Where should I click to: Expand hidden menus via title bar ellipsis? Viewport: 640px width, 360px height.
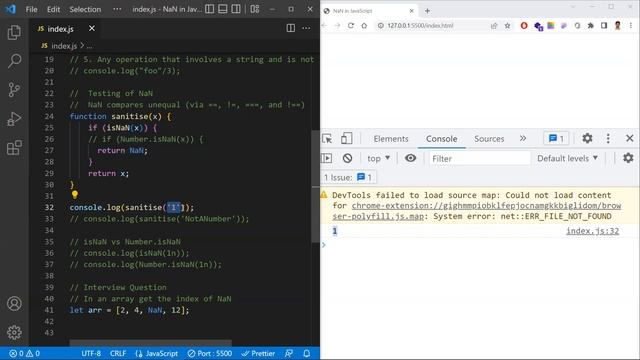point(117,9)
